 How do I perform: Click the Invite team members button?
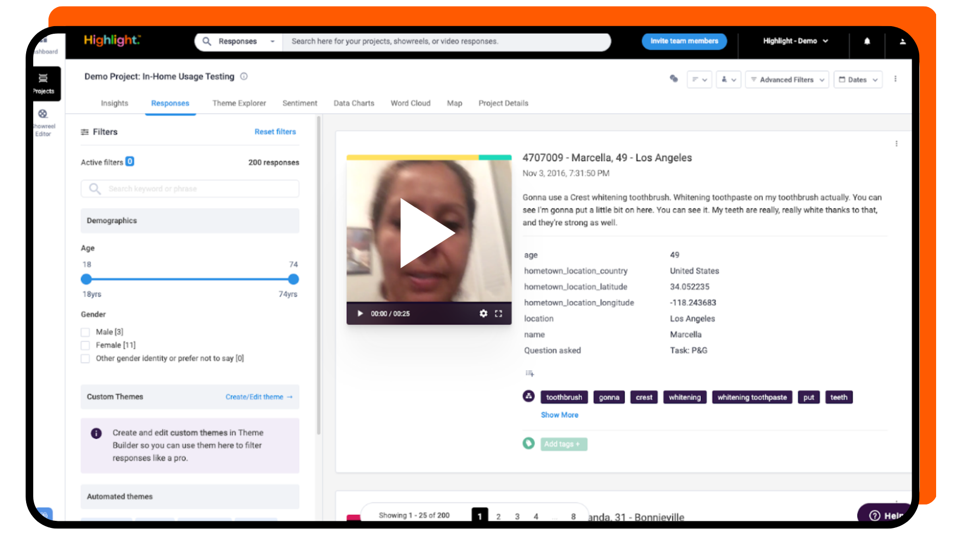coord(684,41)
